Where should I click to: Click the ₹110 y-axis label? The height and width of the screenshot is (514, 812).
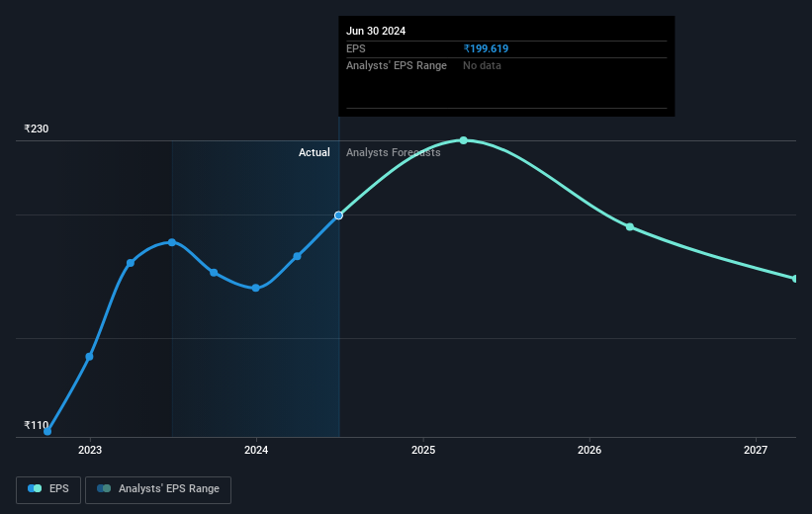point(37,425)
